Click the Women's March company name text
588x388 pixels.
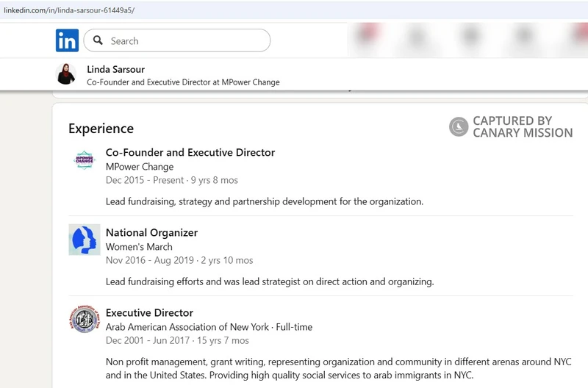tap(139, 247)
